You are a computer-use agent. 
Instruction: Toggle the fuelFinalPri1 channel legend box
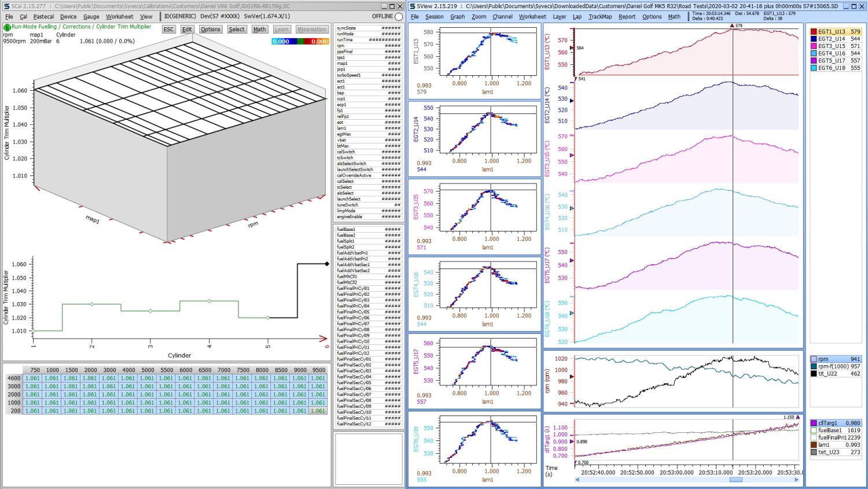tap(814, 438)
